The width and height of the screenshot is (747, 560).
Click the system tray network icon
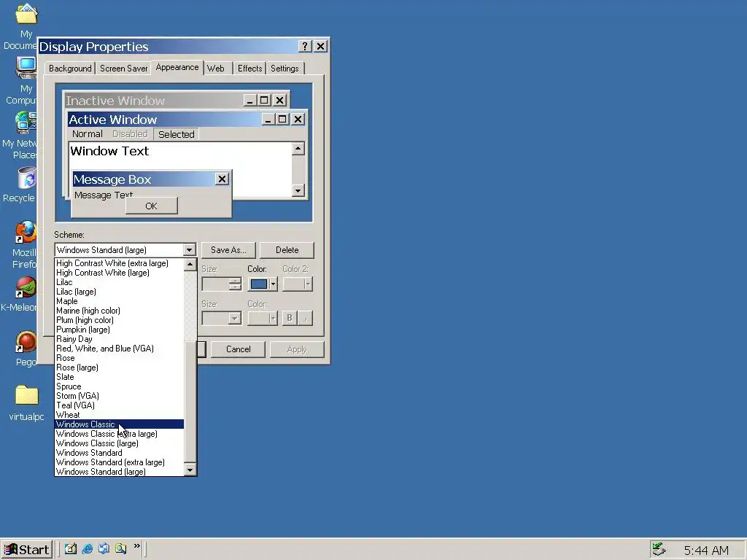click(x=659, y=549)
